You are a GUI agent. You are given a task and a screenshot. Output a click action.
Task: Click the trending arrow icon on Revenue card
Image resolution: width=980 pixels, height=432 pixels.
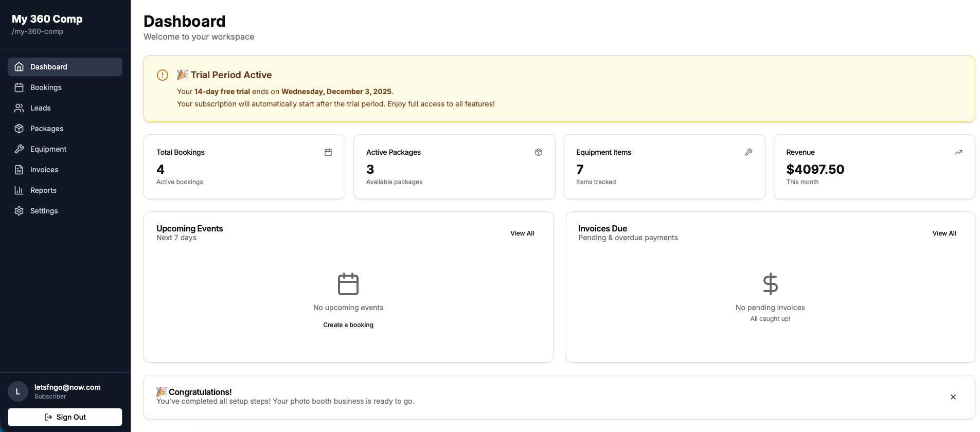coord(958,152)
